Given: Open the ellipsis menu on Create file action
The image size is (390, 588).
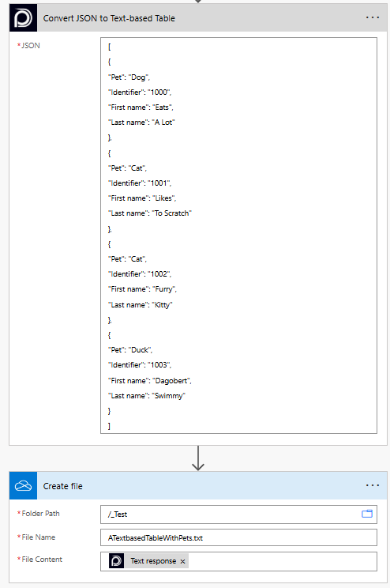Looking at the screenshot, I should 373,485.
